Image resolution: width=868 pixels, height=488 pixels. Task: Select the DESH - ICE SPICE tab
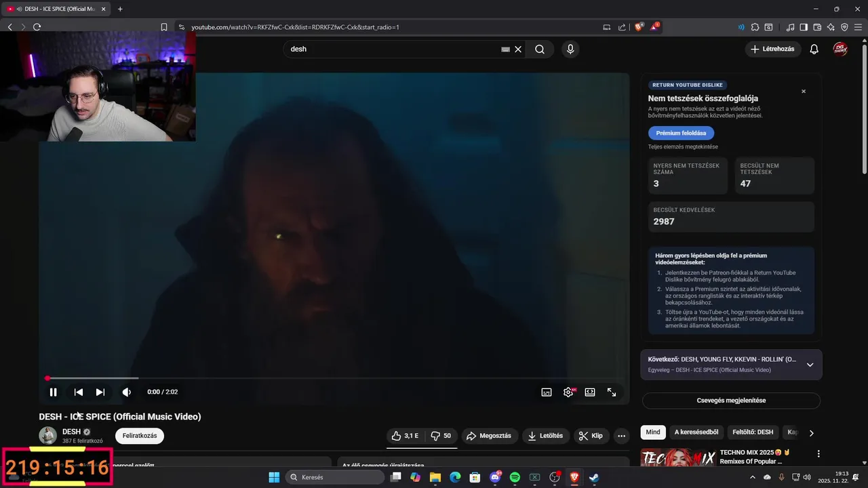(x=57, y=9)
